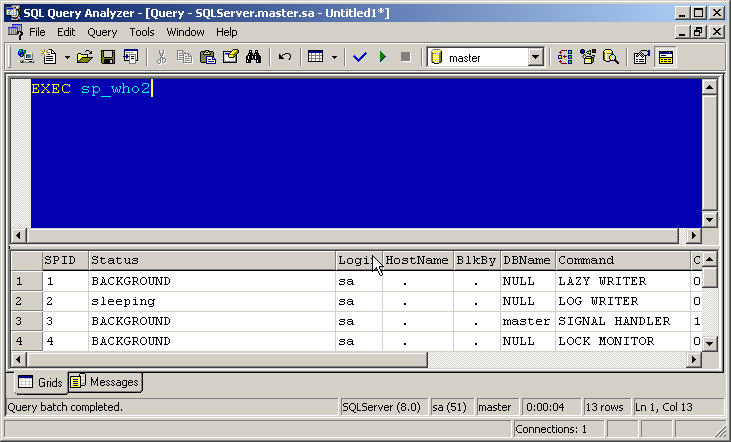Click the sleeping status cell

coord(212,301)
